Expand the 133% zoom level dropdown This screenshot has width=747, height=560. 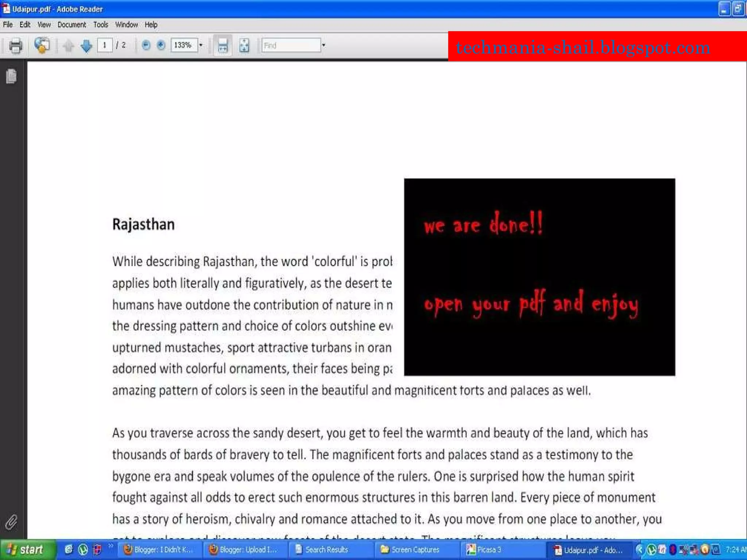tap(201, 45)
